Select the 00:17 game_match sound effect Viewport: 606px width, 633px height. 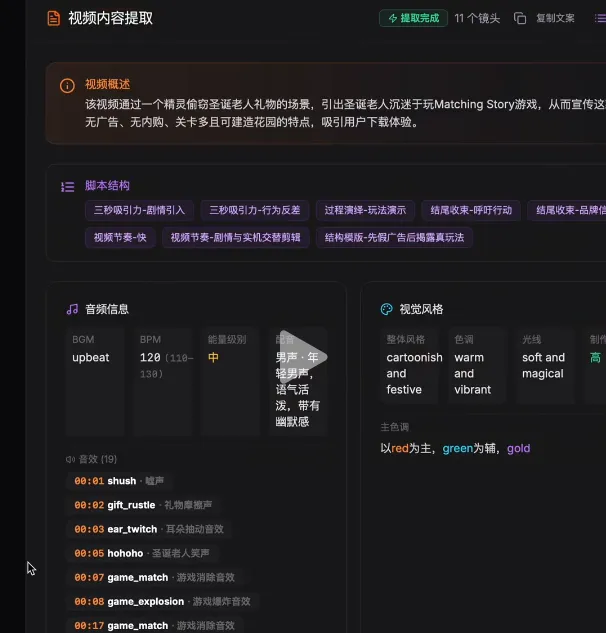[x=154, y=625]
